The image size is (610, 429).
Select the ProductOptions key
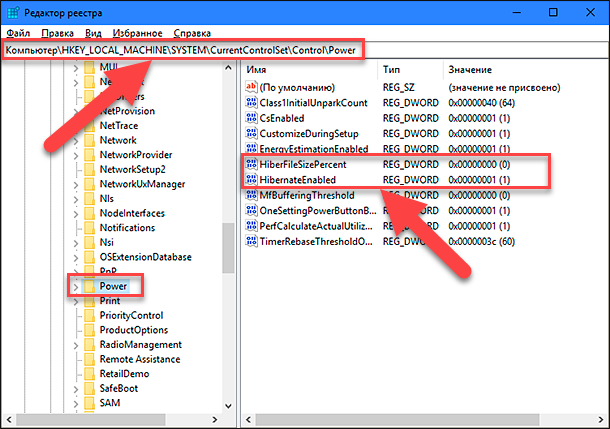[134, 330]
